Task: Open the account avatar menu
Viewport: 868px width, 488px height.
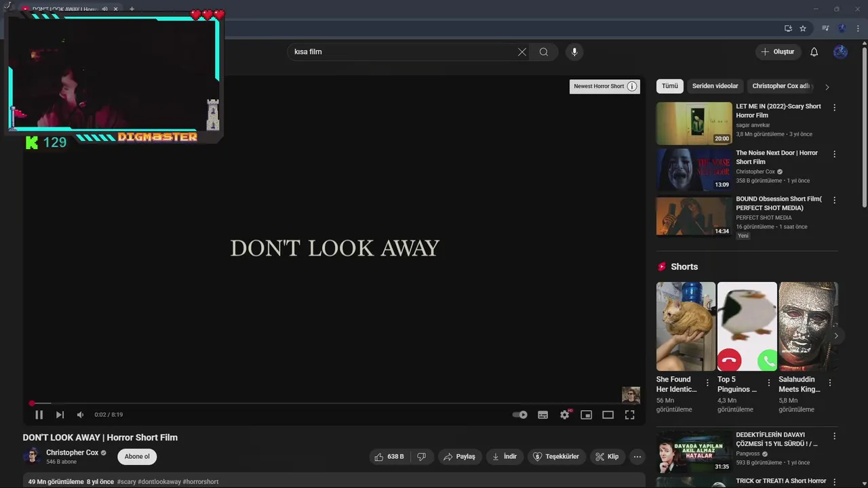Action: (x=840, y=52)
